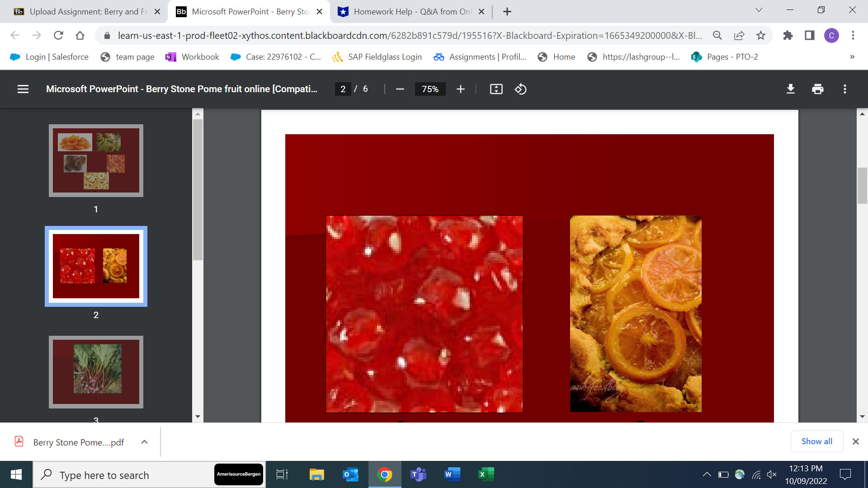868x488 pixels.
Task: Click the PDF zoom out minus button
Action: [400, 89]
